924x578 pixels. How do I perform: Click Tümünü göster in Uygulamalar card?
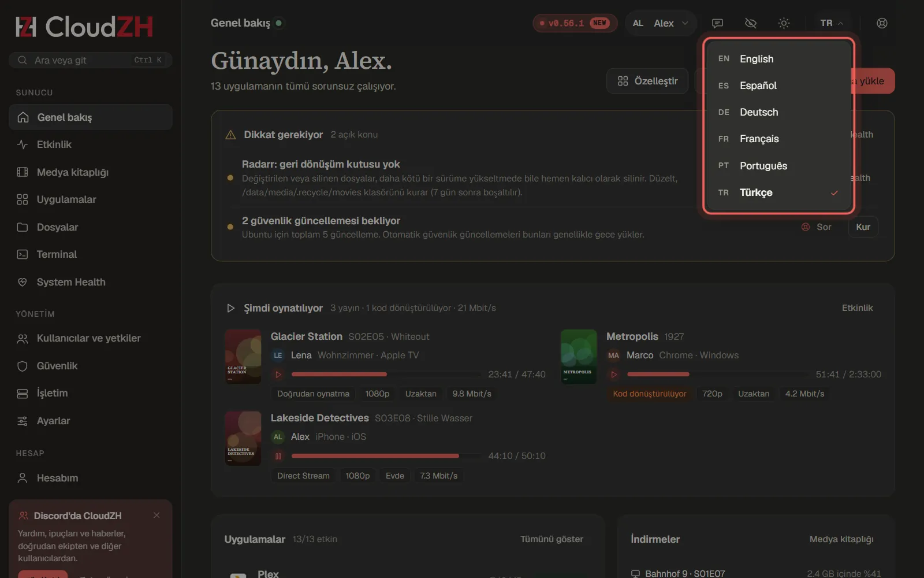click(x=552, y=539)
